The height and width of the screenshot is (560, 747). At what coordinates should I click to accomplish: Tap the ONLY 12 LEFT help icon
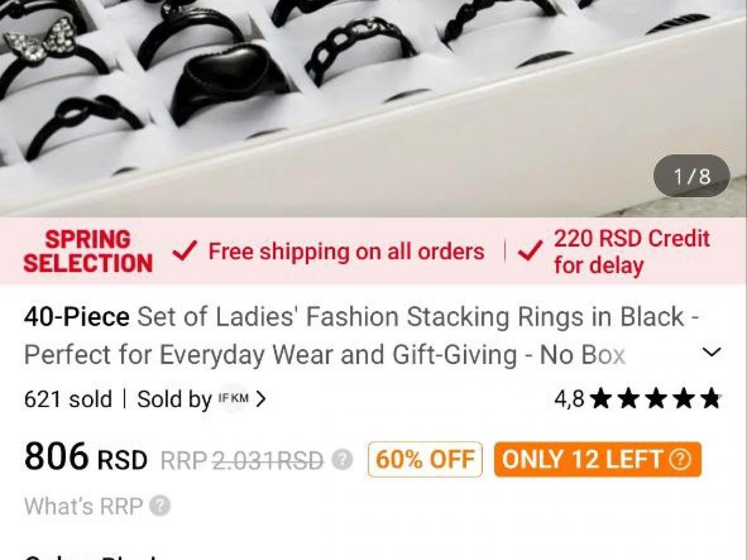pos(679,459)
